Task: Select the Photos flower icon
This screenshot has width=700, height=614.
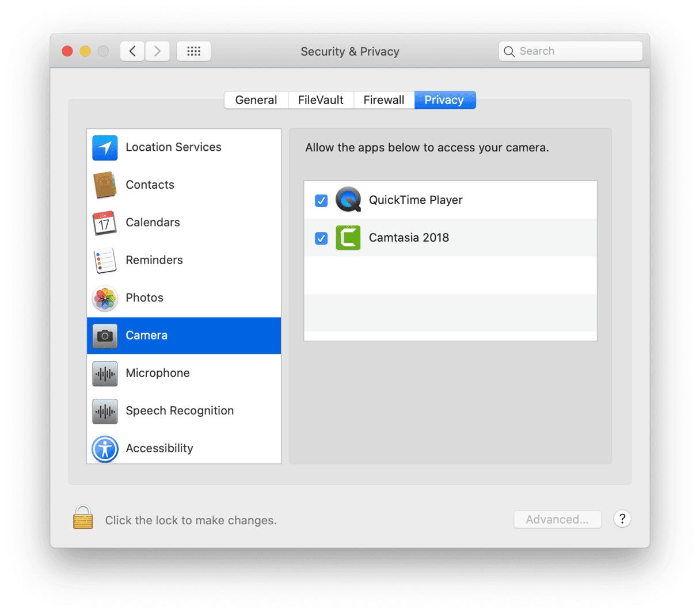Action: [105, 298]
